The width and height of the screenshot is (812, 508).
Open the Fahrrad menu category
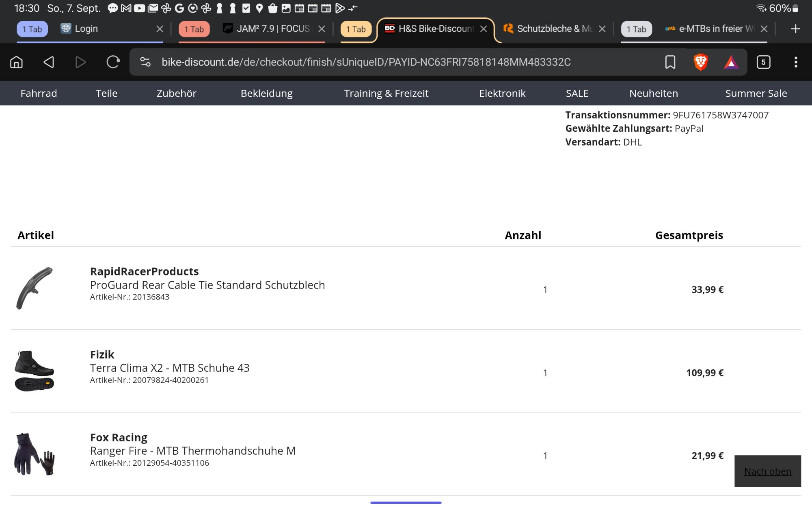39,93
